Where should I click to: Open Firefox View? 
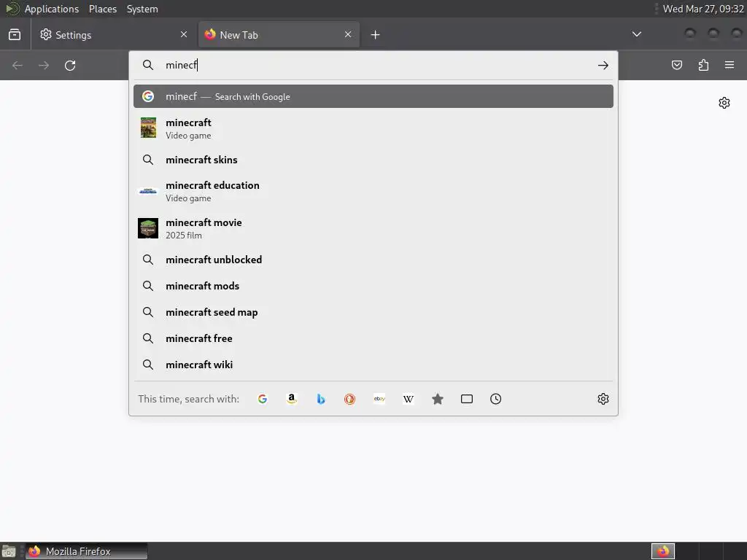[x=15, y=35]
